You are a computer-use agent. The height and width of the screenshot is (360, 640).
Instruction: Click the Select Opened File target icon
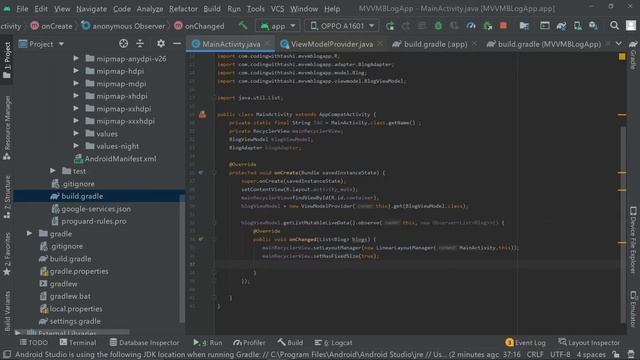click(123, 43)
